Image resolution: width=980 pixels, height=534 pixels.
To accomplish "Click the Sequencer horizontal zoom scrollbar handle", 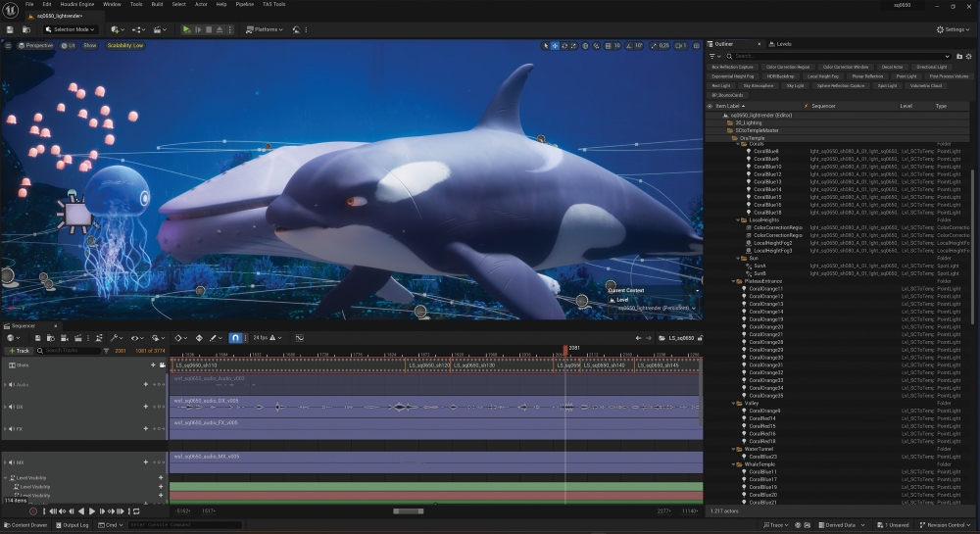I will pyautogui.click(x=408, y=510).
